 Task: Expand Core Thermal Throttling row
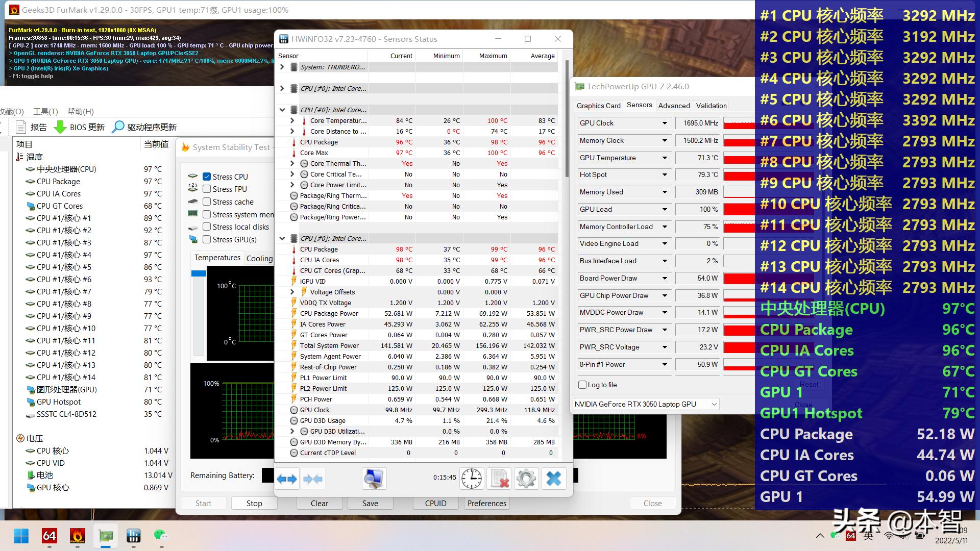pyautogui.click(x=292, y=163)
